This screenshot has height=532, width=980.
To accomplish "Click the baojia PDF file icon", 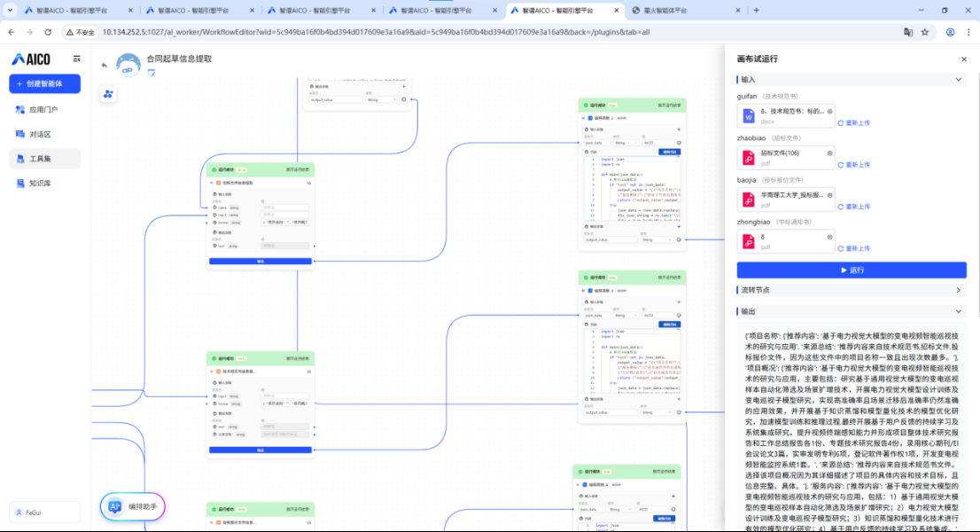I will (x=748, y=200).
